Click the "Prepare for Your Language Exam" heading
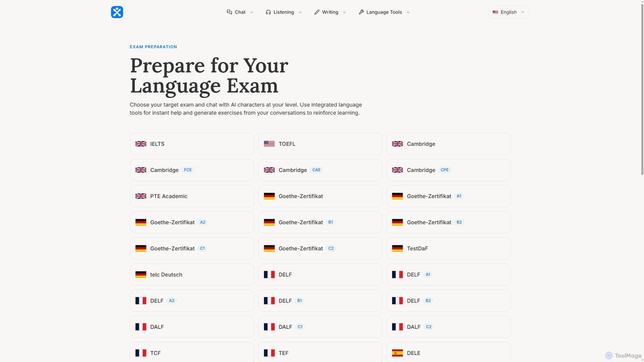The image size is (644, 362). point(209,75)
